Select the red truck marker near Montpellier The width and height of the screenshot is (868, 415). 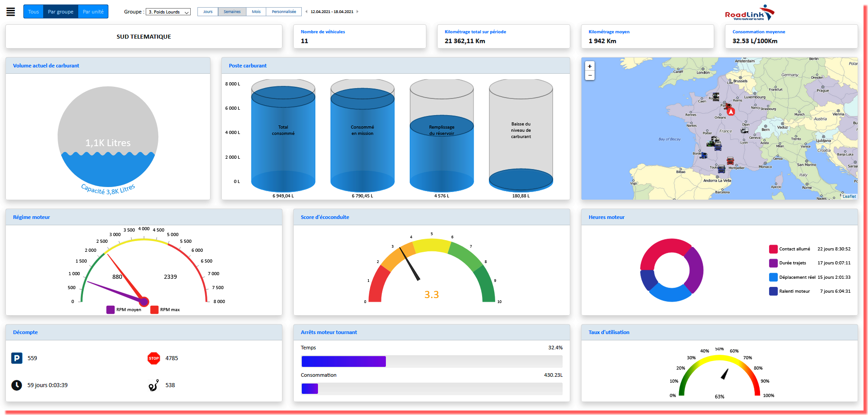point(730,161)
